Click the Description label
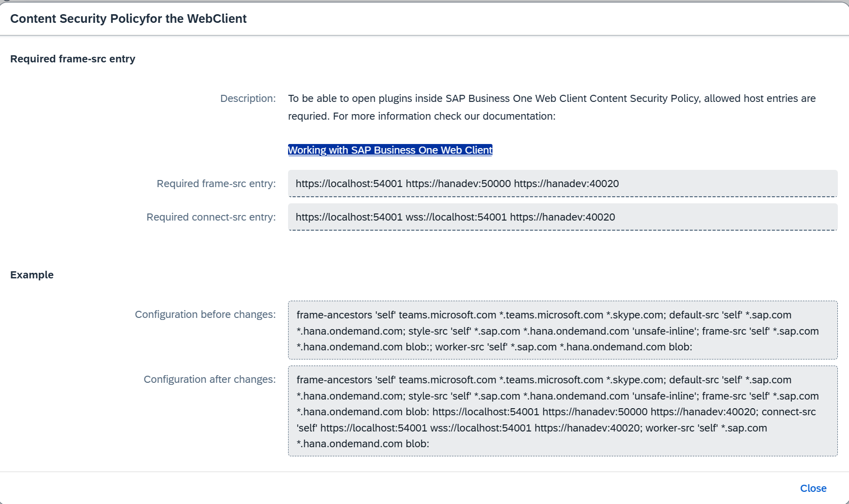Viewport: 849px width, 504px height. tap(247, 98)
